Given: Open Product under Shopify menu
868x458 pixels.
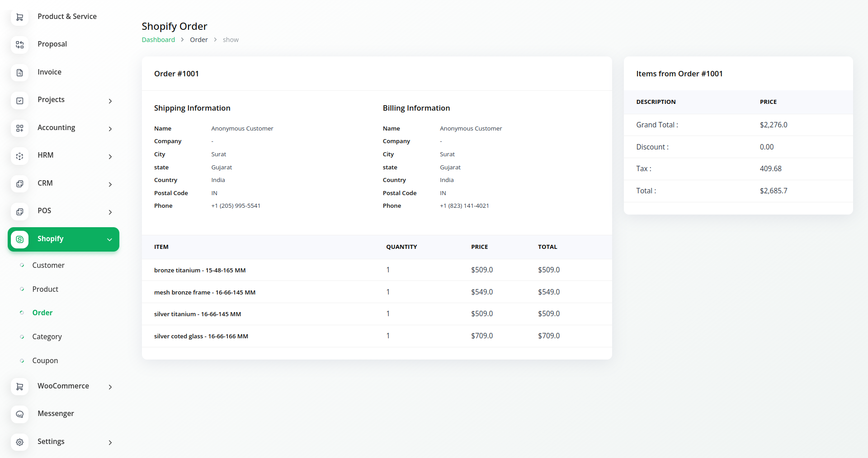Looking at the screenshot, I should click(x=45, y=289).
